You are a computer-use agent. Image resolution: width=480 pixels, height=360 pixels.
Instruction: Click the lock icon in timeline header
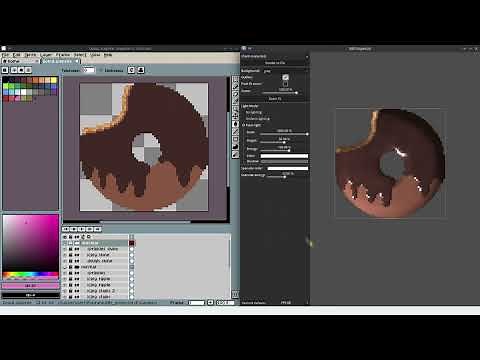[71, 237]
